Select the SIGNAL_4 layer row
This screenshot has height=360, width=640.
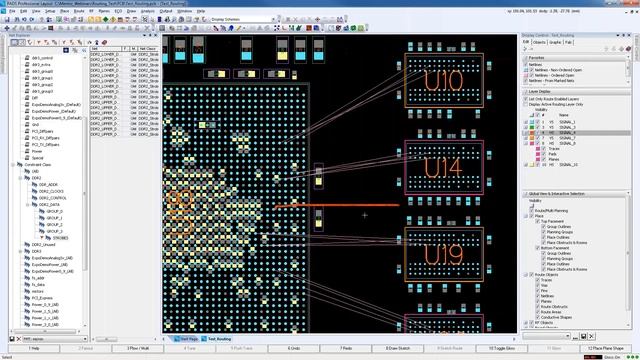[577, 133]
